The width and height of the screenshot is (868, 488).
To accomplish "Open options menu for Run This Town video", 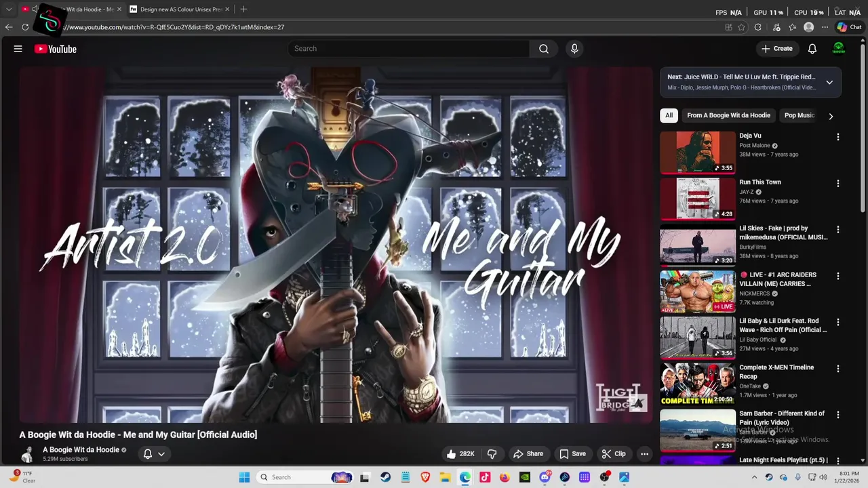I will (838, 184).
